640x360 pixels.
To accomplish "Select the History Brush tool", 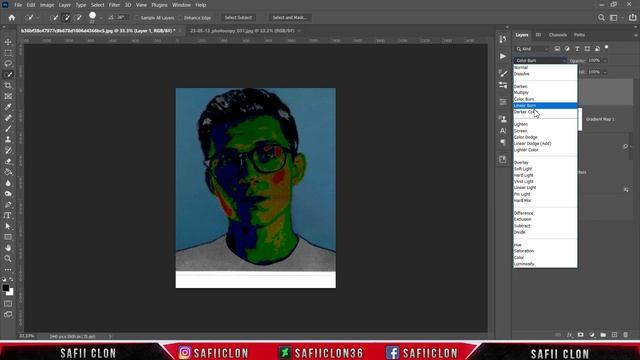I will (8, 150).
